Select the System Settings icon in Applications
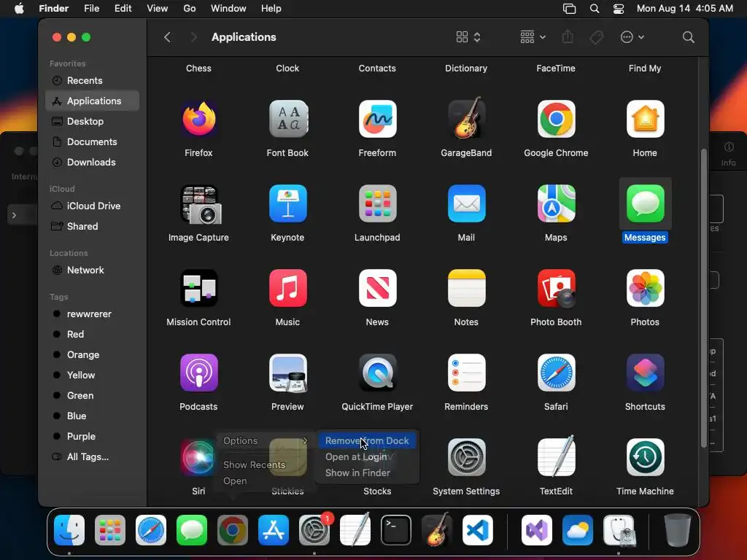Screen dimensions: 747x560 coord(466,458)
